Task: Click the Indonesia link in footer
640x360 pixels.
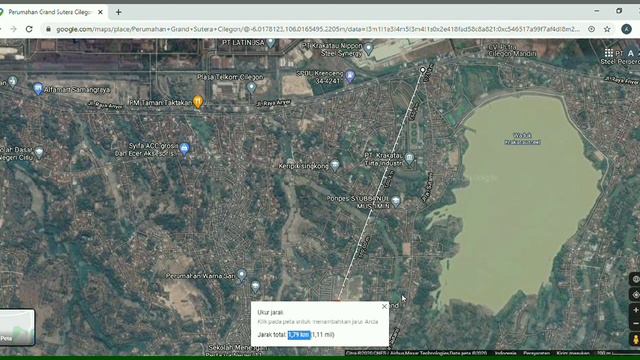Action: [x=505, y=353]
